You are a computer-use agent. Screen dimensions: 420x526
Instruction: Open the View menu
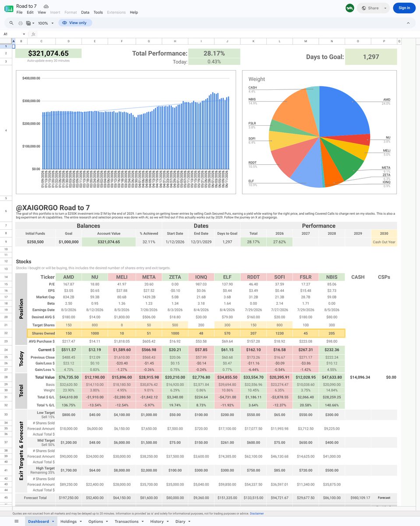click(x=42, y=13)
